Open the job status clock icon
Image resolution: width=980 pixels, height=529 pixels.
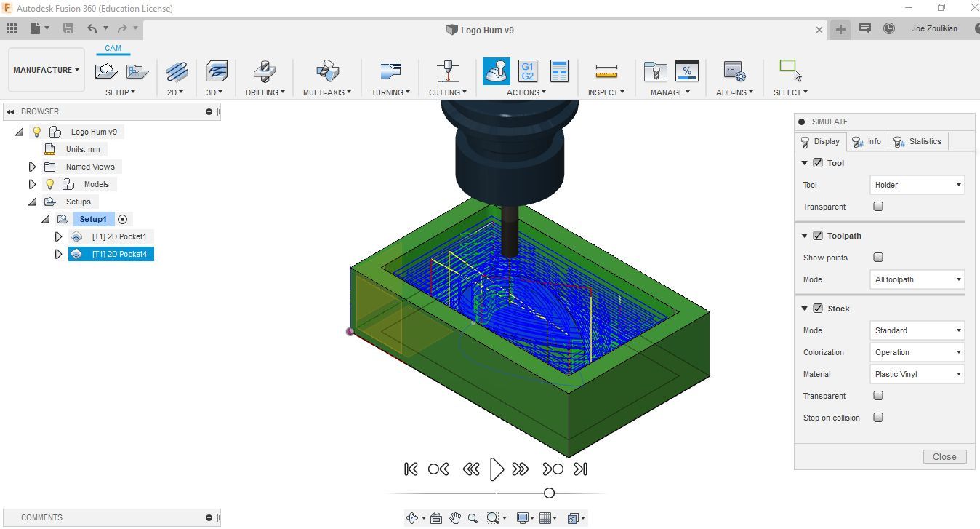[889, 28]
